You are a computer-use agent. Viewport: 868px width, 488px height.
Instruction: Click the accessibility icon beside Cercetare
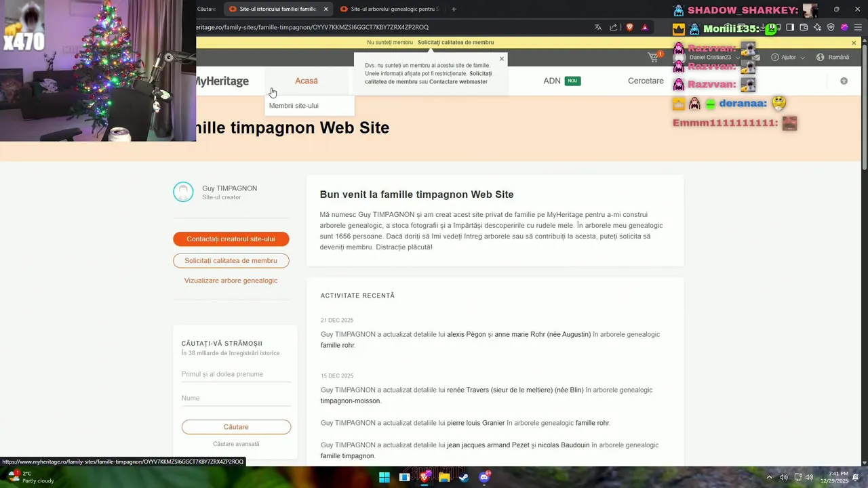tap(844, 81)
